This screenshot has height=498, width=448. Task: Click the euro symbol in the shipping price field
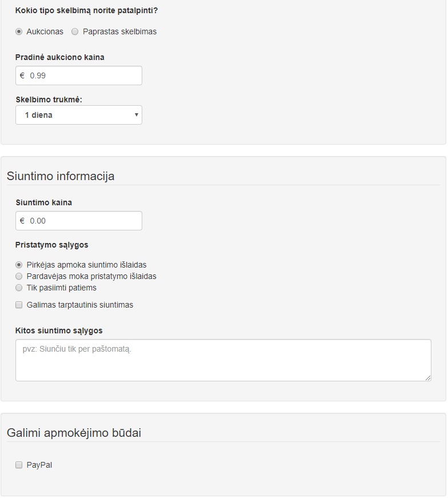22,221
